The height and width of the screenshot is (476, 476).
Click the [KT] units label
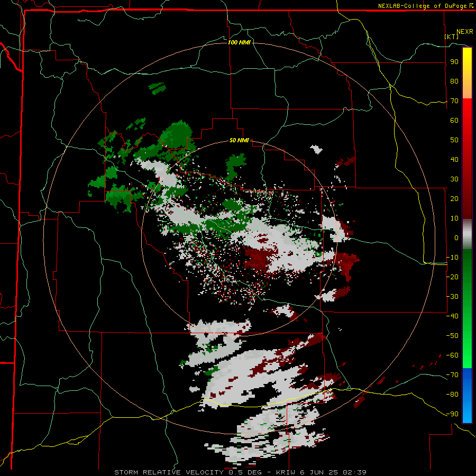click(452, 36)
